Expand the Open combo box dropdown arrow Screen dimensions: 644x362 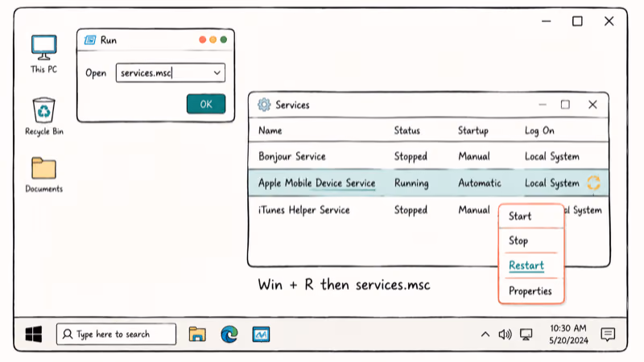pos(217,72)
